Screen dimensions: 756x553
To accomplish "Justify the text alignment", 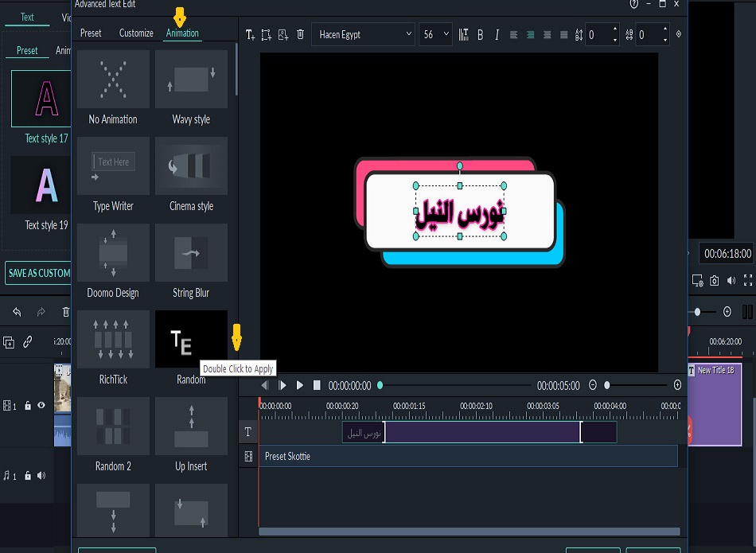I will click(x=563, y=35).
